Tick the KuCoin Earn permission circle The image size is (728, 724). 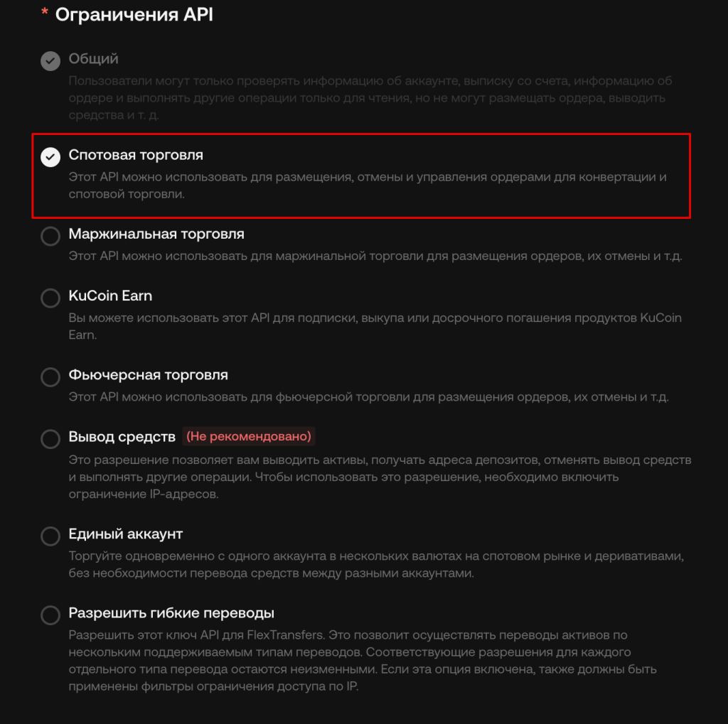(50, 298)
